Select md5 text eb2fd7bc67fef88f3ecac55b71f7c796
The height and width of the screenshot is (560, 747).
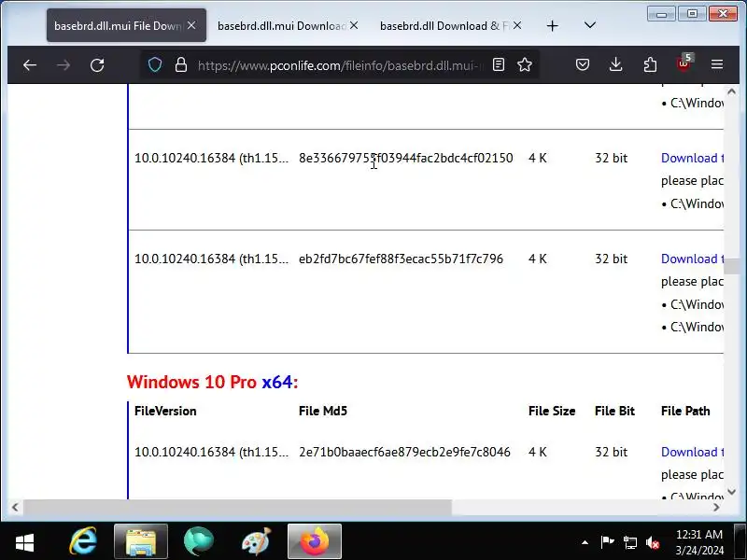coord(401,259)
